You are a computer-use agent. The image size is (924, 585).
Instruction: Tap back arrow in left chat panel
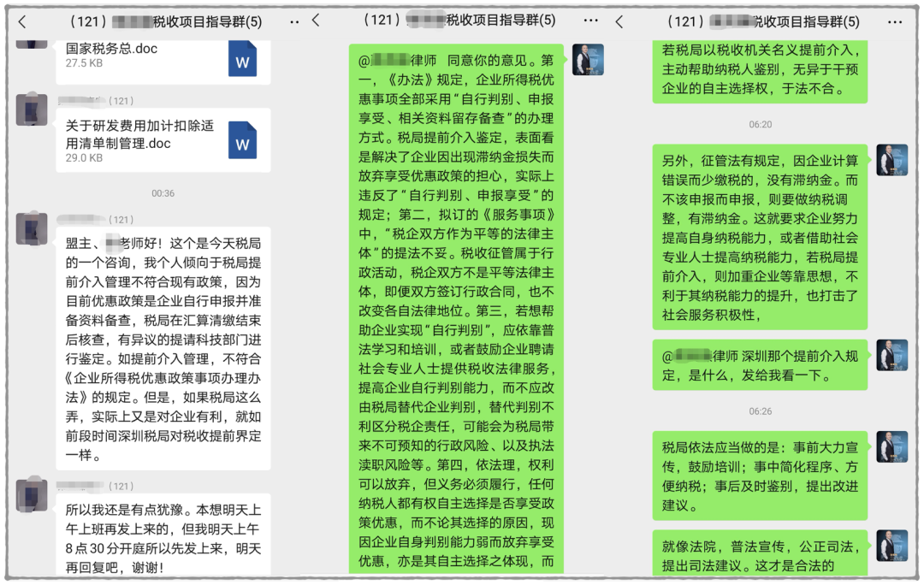tap(22, 21)
